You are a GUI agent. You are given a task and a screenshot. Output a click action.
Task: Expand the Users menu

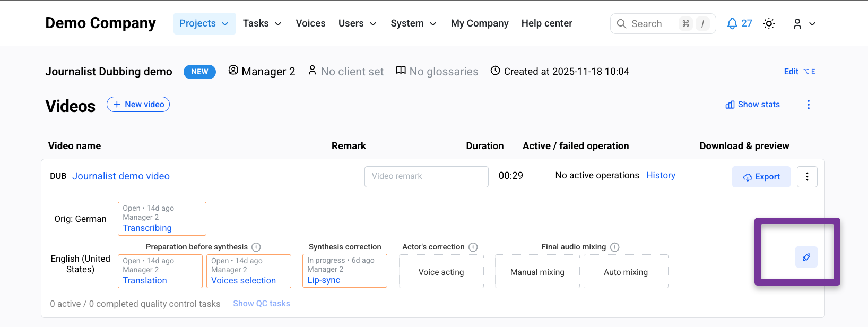pyautogui.click(x=358, y=23)
